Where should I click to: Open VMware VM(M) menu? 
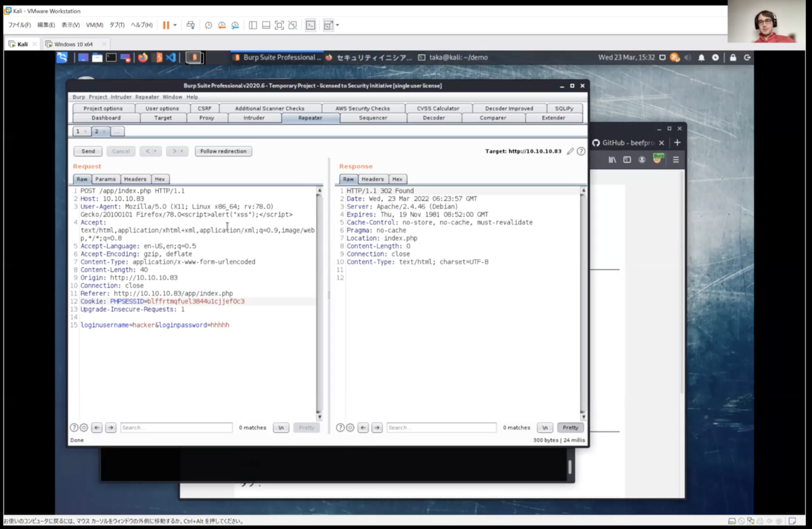[95, 25]
